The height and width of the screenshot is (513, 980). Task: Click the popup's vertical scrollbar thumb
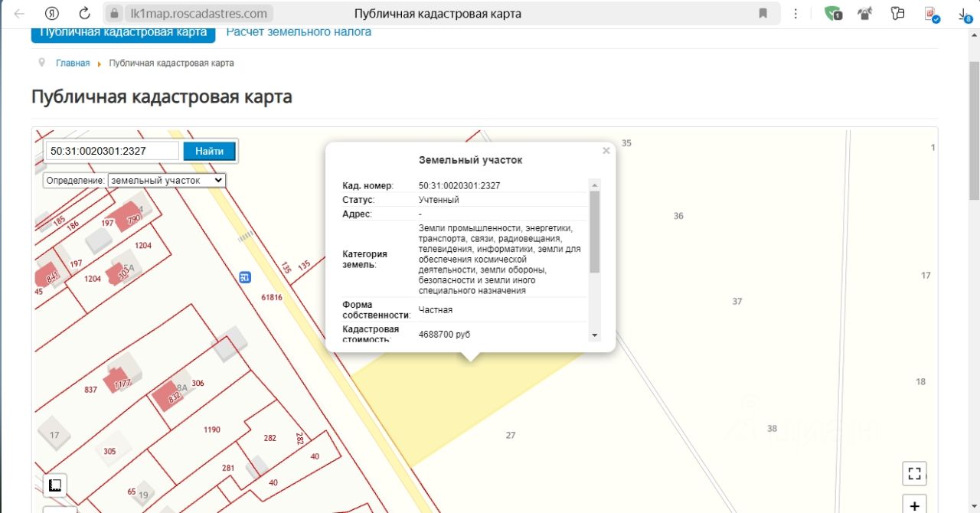click(595, 231)
